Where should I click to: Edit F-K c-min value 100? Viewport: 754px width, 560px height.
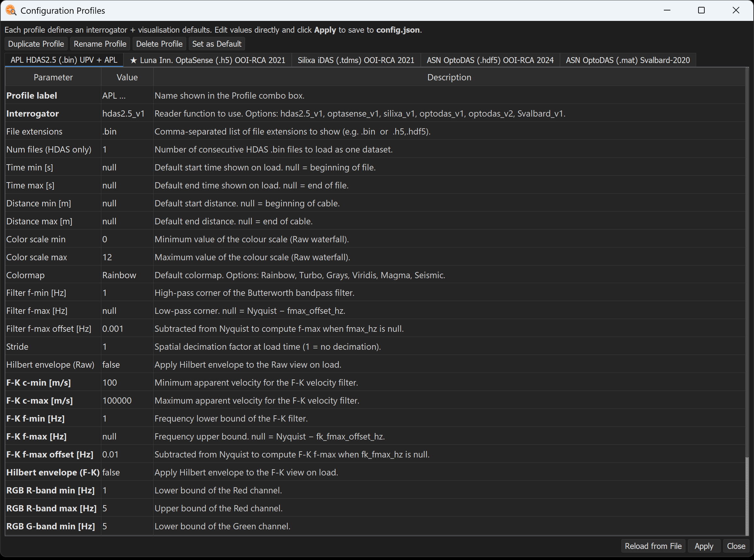point(127,383)
